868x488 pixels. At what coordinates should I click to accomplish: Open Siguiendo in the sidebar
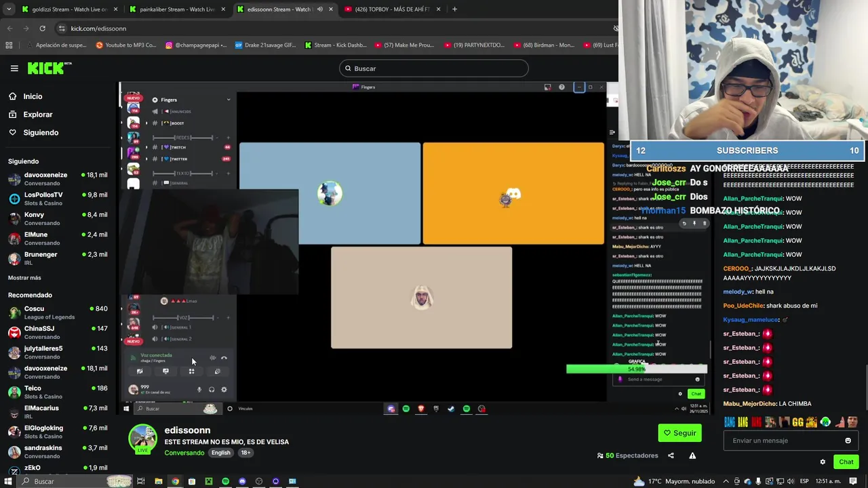(41, 132)
